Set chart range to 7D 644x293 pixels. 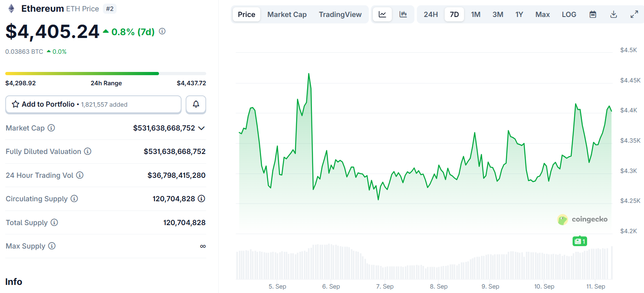[454, 15]
